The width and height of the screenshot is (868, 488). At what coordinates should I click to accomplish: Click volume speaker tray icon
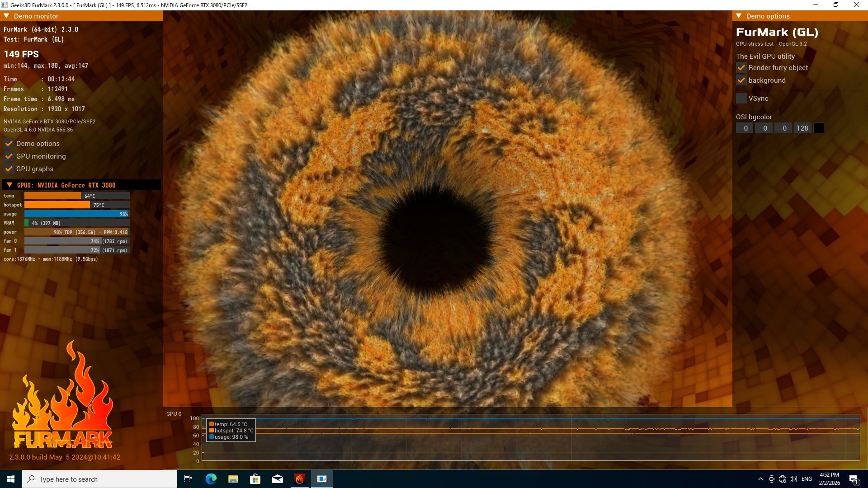(793, 479)
